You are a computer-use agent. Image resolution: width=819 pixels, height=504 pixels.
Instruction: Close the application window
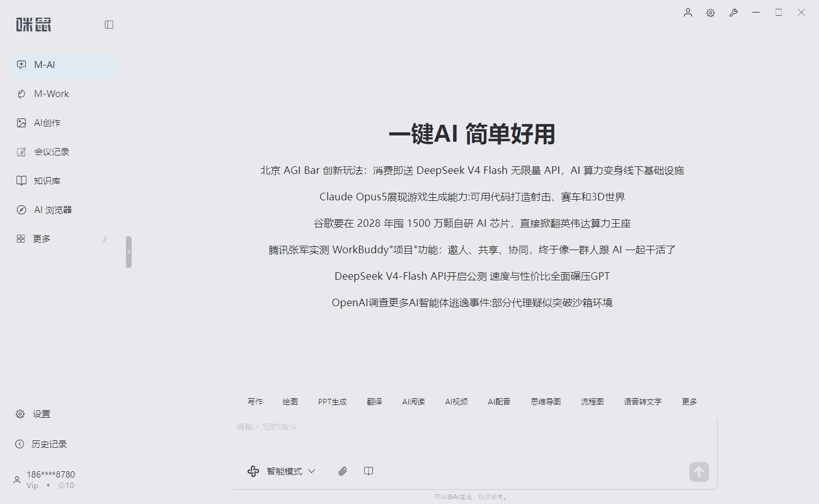(801, 13)
